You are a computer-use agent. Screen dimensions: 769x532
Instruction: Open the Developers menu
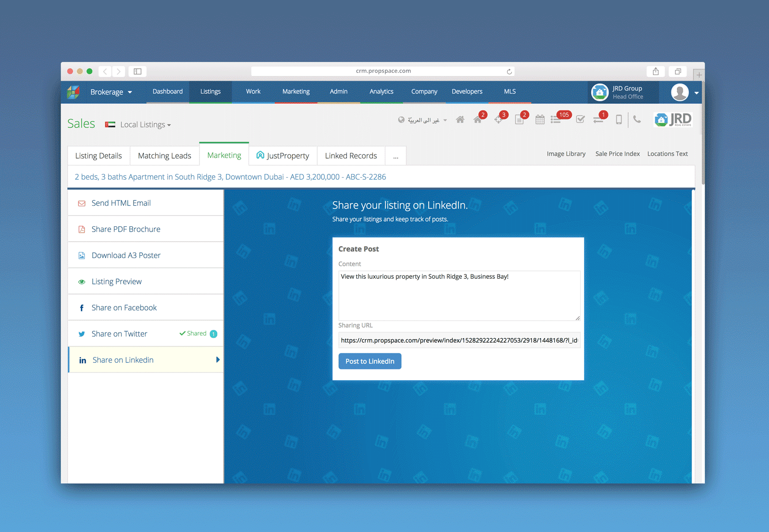[467, 91]
